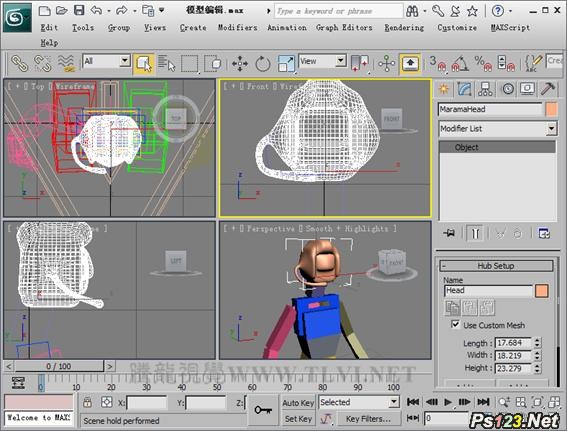Screen dimensions: 567x431
Task: Open the Utilities hammer panel tab
Action: pos(547,89)
